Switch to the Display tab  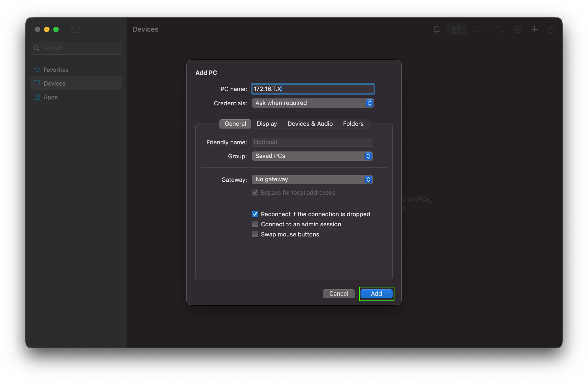pyautogui.click(x=266, y=124)
